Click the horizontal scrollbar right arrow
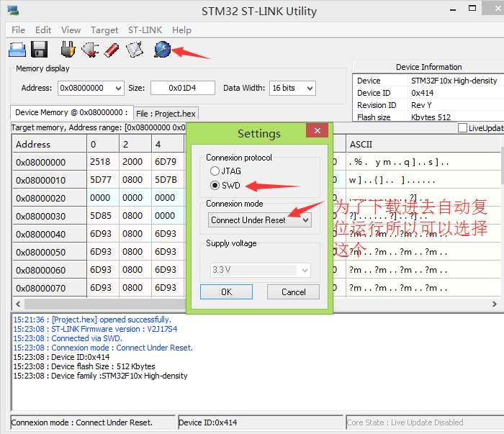 494,304
